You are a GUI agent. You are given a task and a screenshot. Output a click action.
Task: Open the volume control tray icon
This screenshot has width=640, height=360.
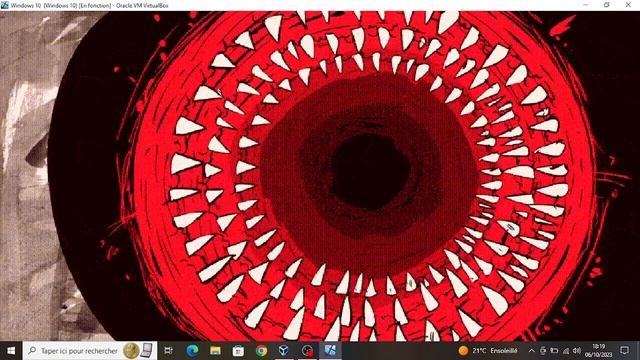(x=577, y=351)
